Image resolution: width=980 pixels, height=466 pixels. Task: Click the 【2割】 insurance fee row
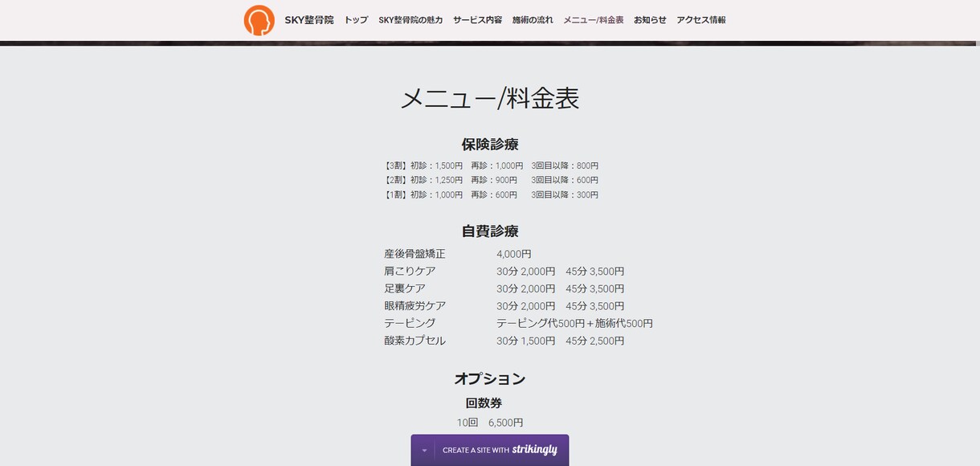(490, 180)
